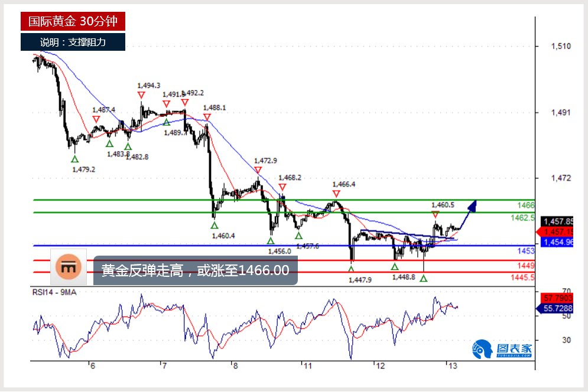Click the 说明：支撑阻力 description label

pyautogui.click(x=73, y=42)
